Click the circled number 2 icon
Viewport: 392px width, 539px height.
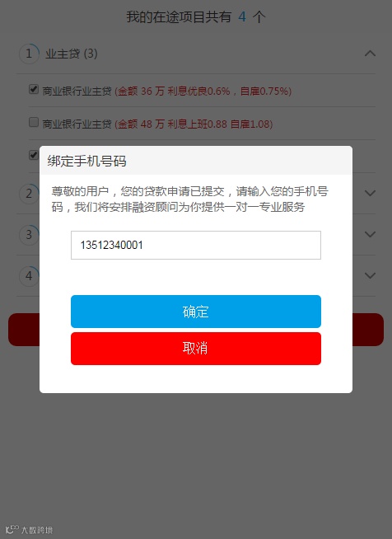point(29,193)
